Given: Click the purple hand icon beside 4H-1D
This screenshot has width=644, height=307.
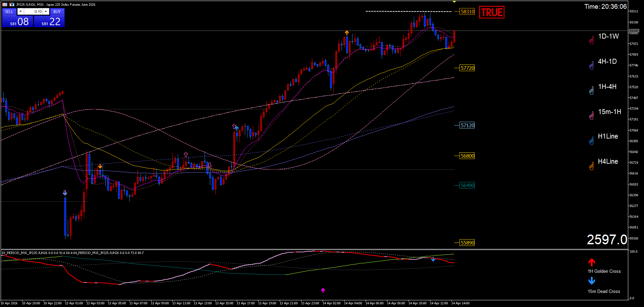Looking at the screenshot, I should click(x=591, y=66).
